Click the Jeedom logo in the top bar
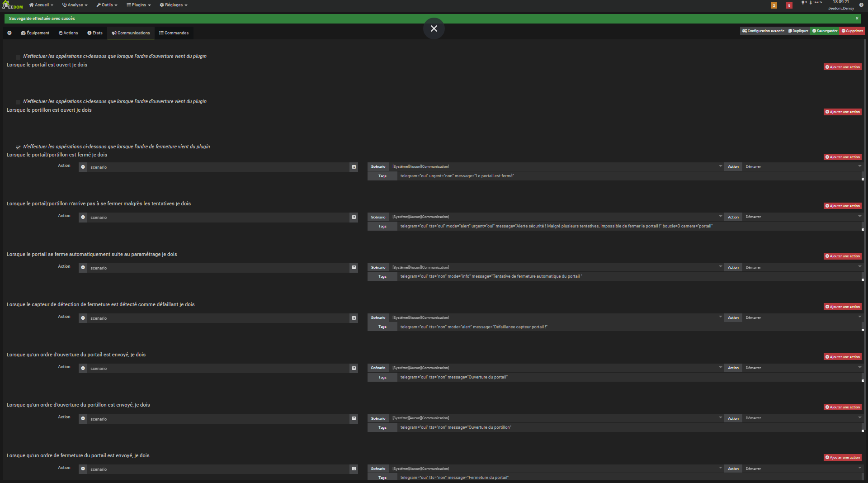868x483 pixels. click(x=13, y=5)
